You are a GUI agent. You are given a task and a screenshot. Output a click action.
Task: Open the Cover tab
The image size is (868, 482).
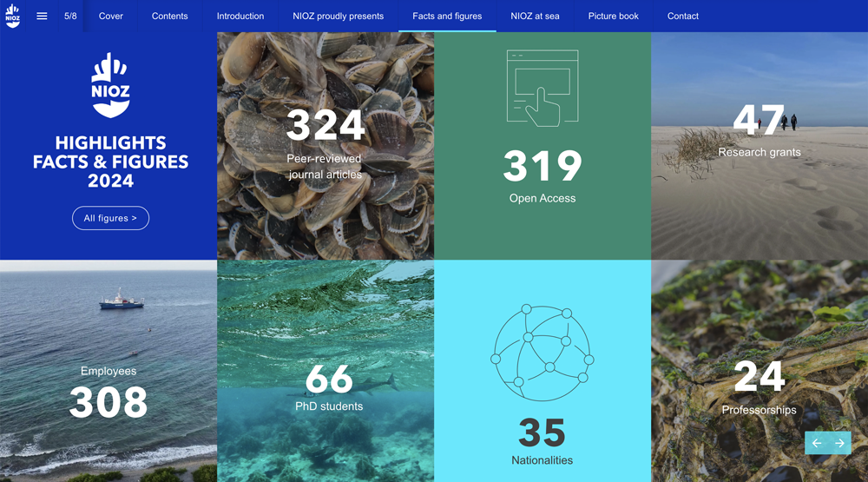click(x=111, y=16)
